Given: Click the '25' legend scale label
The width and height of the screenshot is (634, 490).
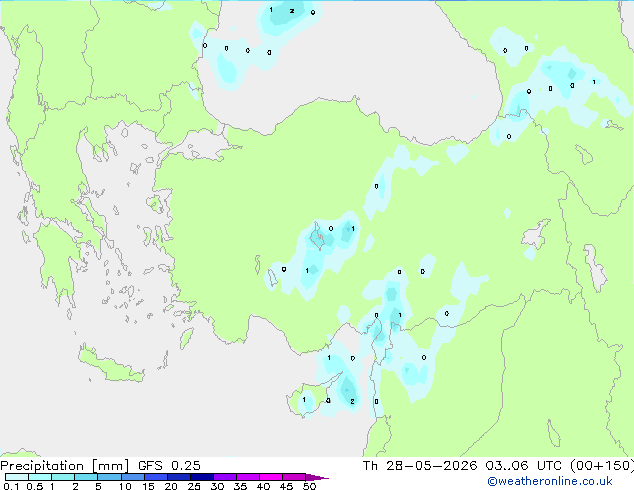Looking at the screenshot, I should [194, 486].
